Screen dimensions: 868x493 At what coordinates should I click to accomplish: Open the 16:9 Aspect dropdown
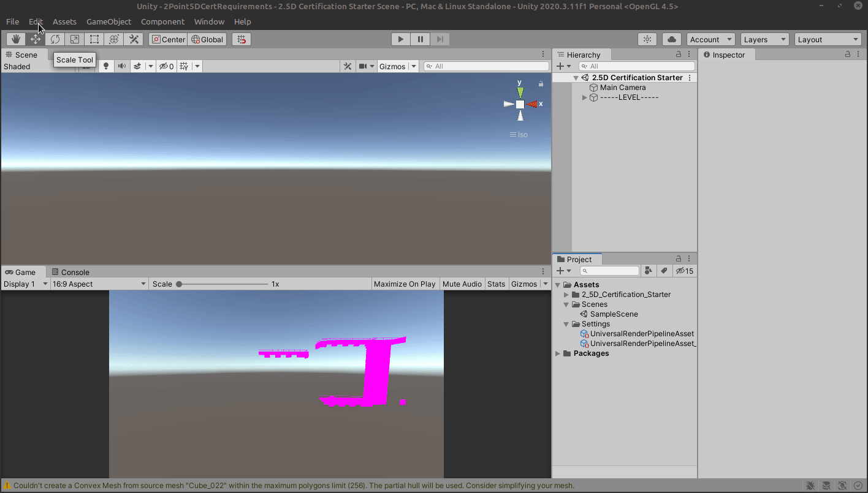tap(100, 284)
